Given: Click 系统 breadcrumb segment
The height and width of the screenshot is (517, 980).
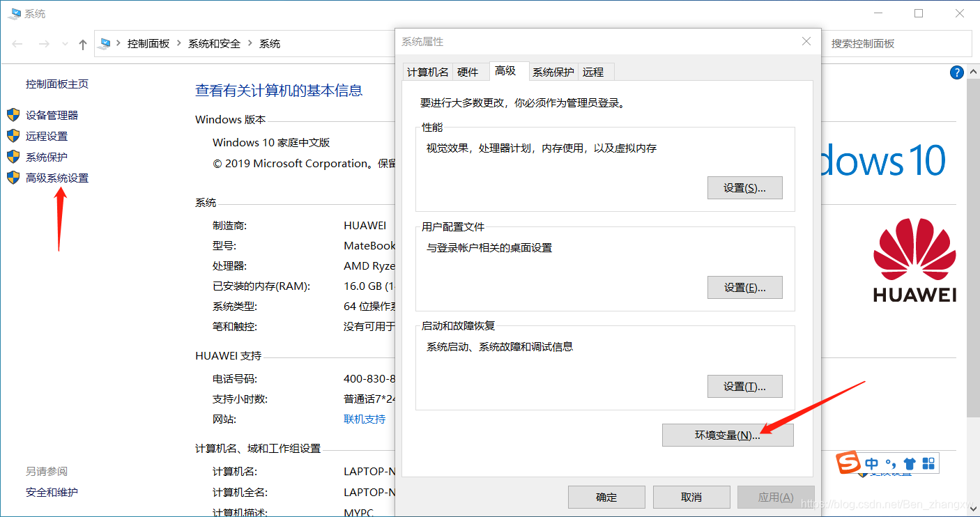Looking at the screenshot, I should 270,44.
